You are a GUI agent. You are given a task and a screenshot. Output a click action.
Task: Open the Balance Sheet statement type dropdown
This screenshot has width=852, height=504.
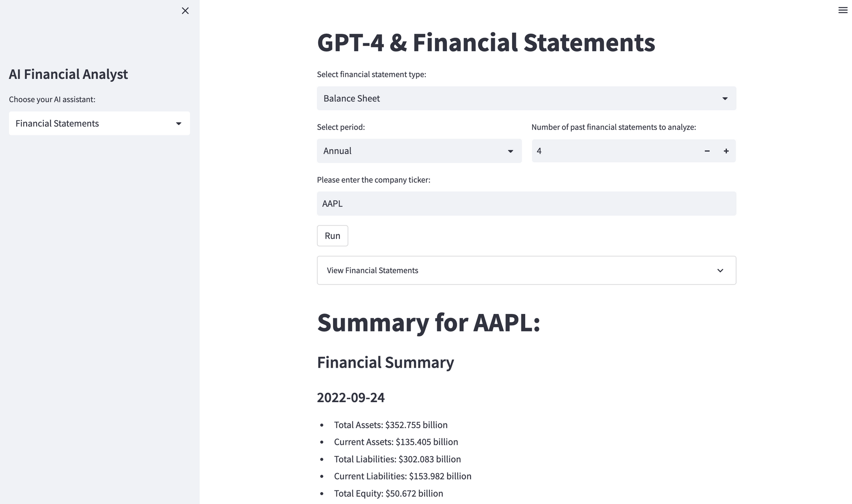[526, 98]
